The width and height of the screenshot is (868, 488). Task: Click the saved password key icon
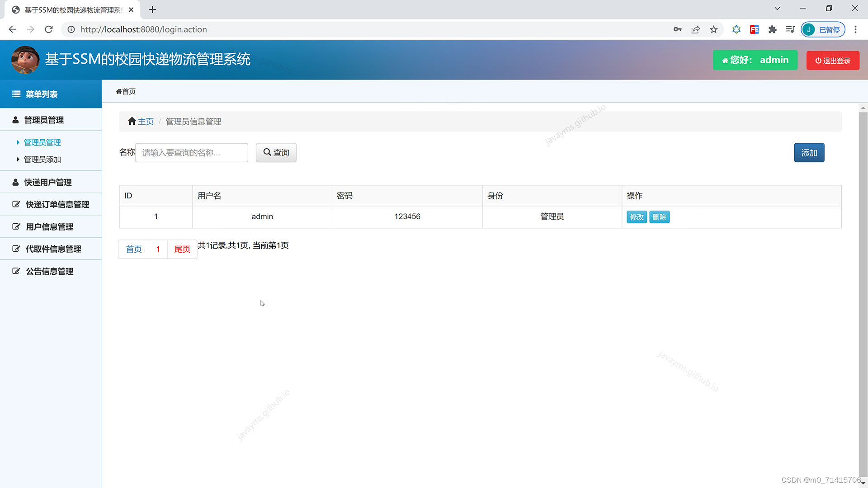677,29
